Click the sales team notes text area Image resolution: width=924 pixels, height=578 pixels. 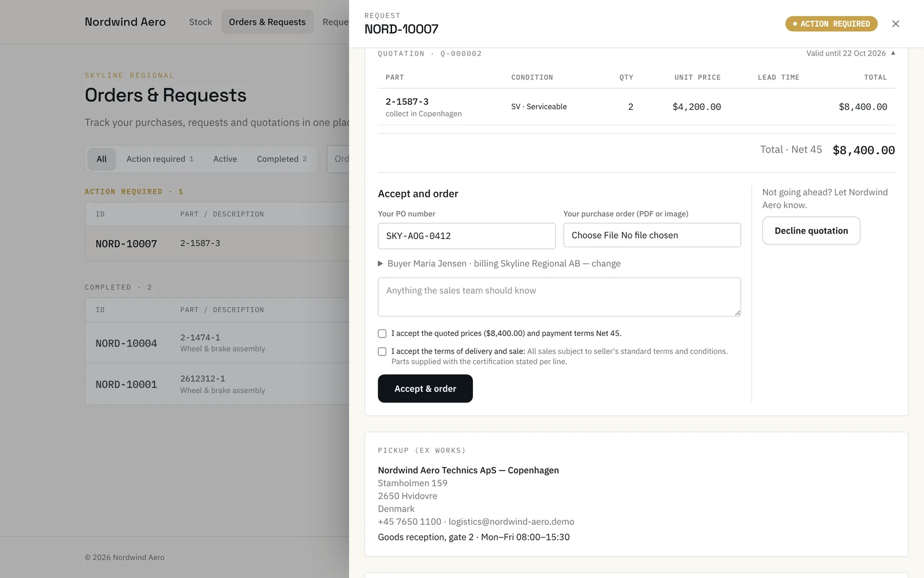coord(559,297)
